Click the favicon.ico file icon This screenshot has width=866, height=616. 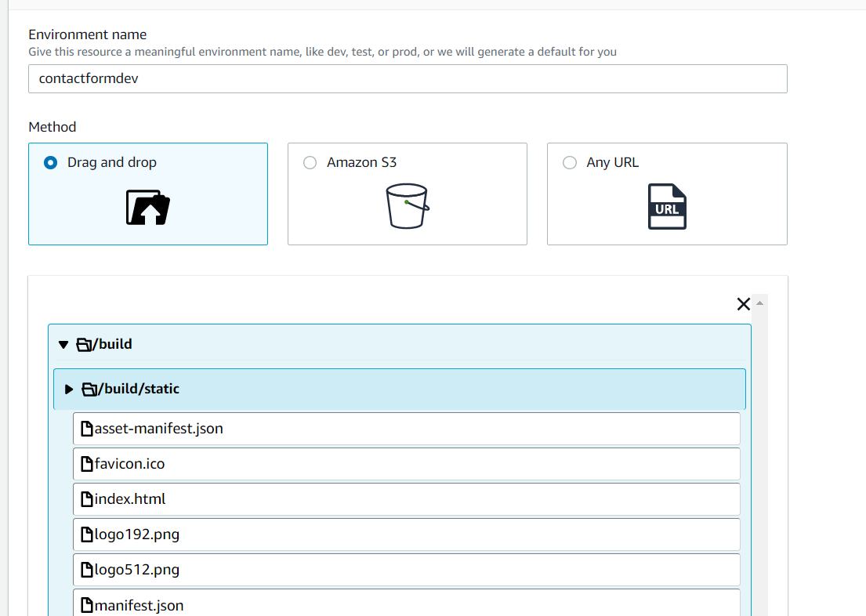click(x=87, y=464)
